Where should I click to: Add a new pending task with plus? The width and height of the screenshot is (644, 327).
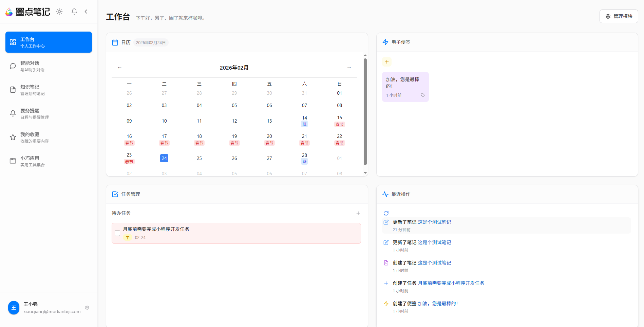click(x=358, y=213)
